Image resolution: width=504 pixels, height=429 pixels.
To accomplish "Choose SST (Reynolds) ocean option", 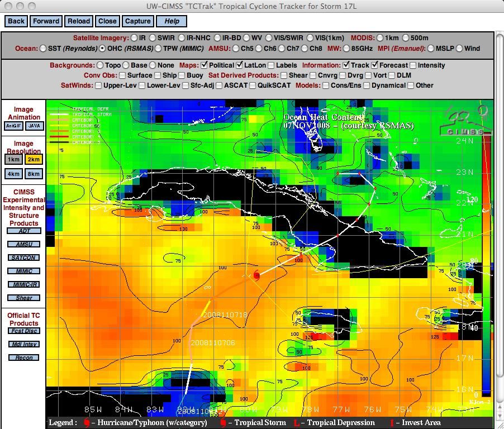I will pos(43,49).
